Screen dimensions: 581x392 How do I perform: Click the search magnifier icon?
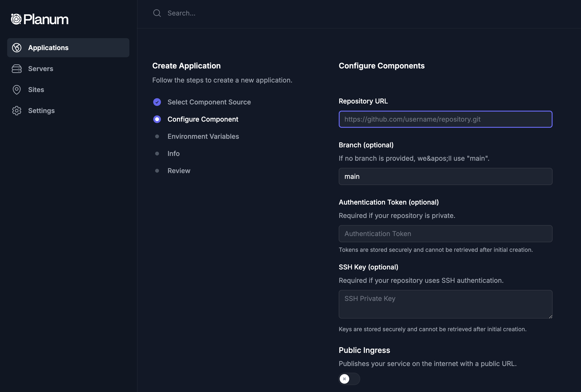(x=157, y=13)
